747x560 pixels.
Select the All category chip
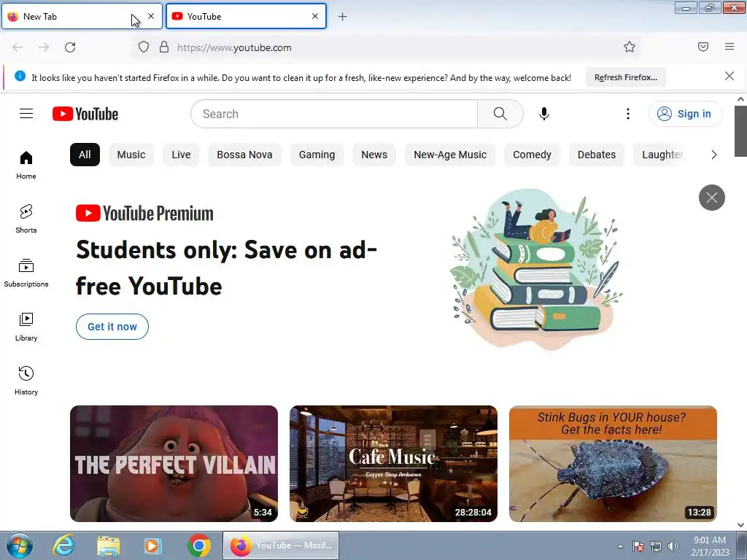coord(85,155)
